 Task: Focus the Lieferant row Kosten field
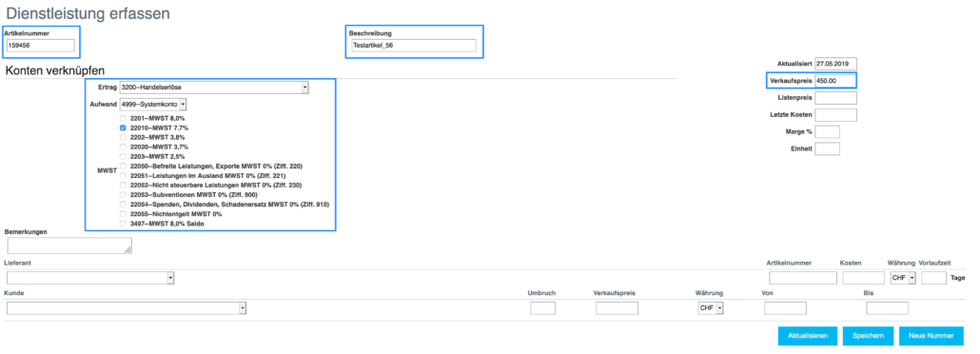pyautogui.click(x=864, y=278)
